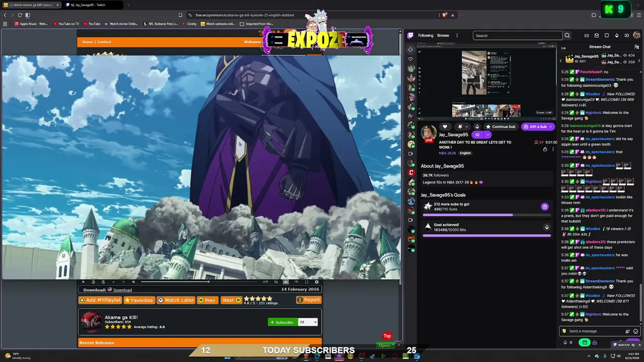Click the Twitch search magnifier button

coord(567,36)
